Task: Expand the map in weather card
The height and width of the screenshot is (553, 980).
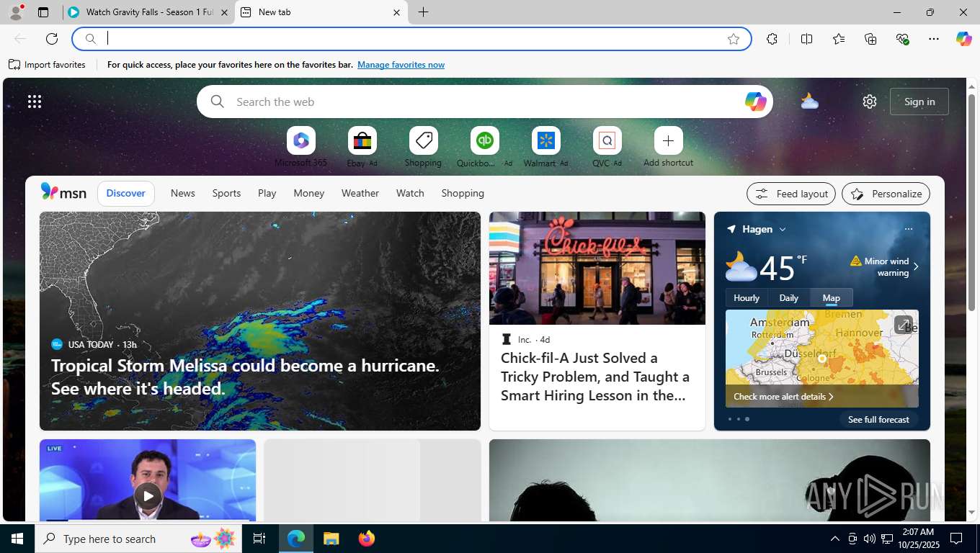Action: (x=903, y=325)
